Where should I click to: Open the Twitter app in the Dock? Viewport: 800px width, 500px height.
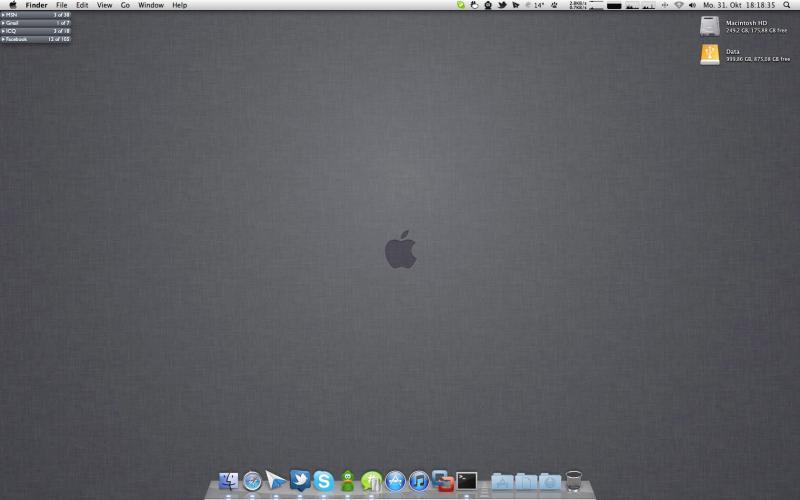[300, 481]
